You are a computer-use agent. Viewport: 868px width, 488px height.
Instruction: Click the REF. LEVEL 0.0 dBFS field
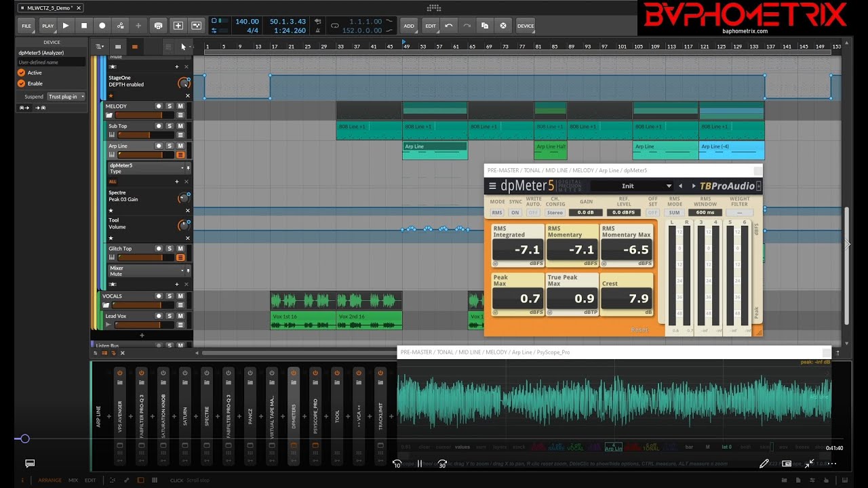(x=623, y=213)
